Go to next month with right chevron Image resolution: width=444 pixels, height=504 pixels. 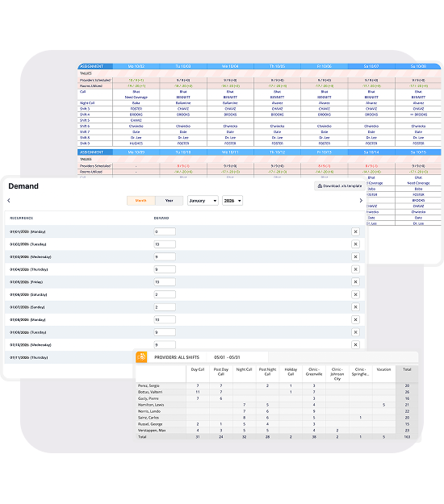pos(361,200)
